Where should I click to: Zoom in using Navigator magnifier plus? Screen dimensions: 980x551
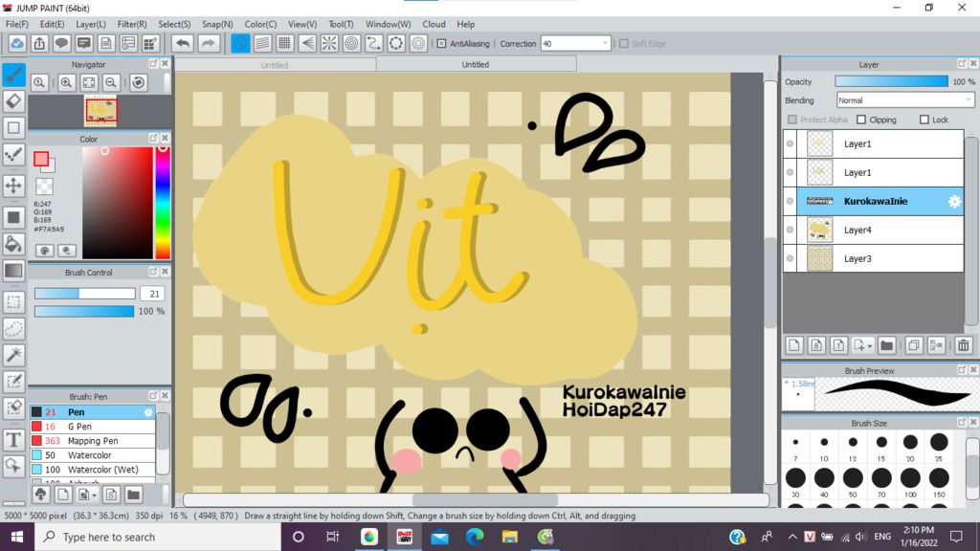pyautogui.click(x=66, y=82)
